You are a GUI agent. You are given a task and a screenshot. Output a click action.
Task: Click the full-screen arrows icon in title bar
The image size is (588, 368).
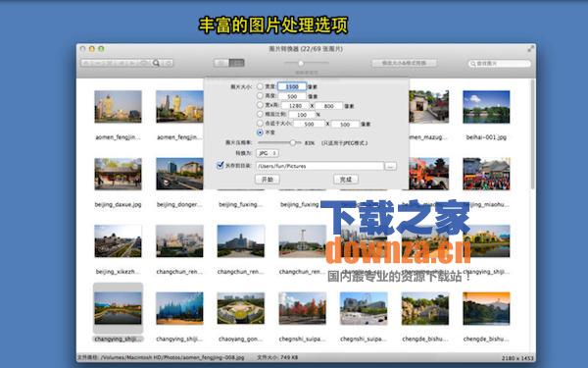point(530,49)
